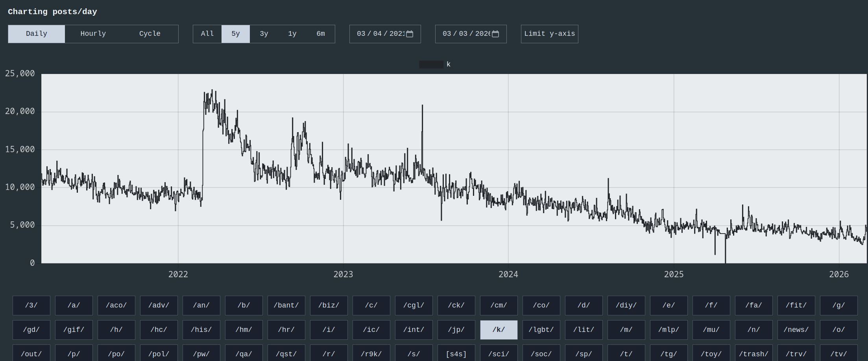The width and height of the screenshot is (868, 361).
Task: Show the /gif/ board chart
Action: [x=74, y=330]
